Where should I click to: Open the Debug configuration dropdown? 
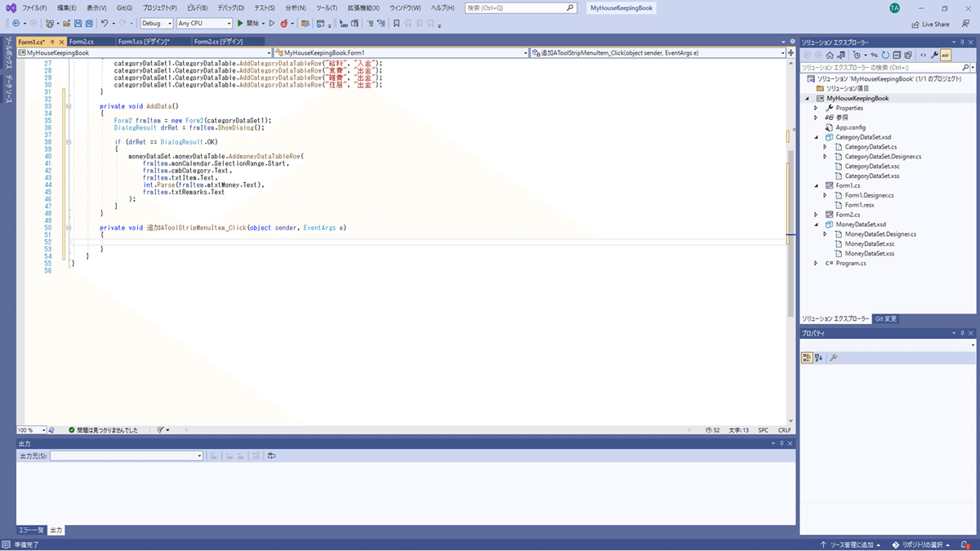pyautogui.click(x=156, y=24)
